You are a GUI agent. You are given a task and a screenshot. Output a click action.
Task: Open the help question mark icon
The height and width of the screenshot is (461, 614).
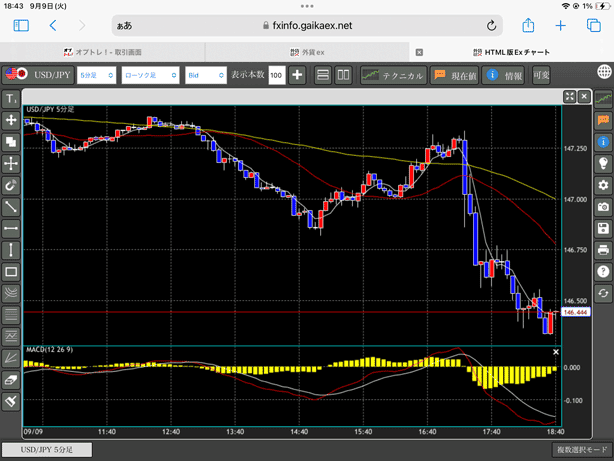click(x=603, y=271)
